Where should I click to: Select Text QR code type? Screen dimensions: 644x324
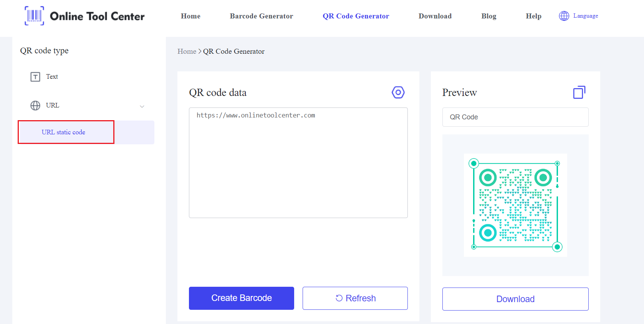tap(52, 76)
